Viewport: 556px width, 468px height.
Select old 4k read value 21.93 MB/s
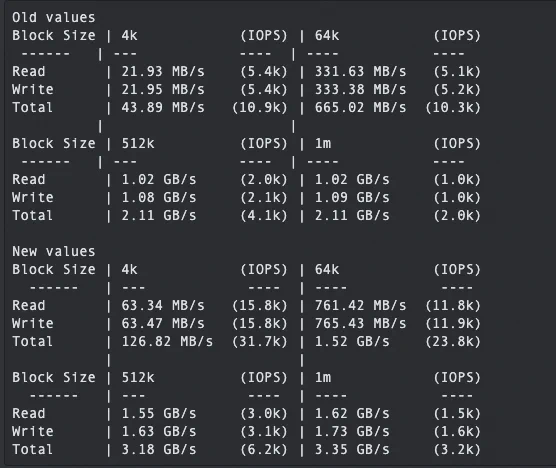(163, 71)
